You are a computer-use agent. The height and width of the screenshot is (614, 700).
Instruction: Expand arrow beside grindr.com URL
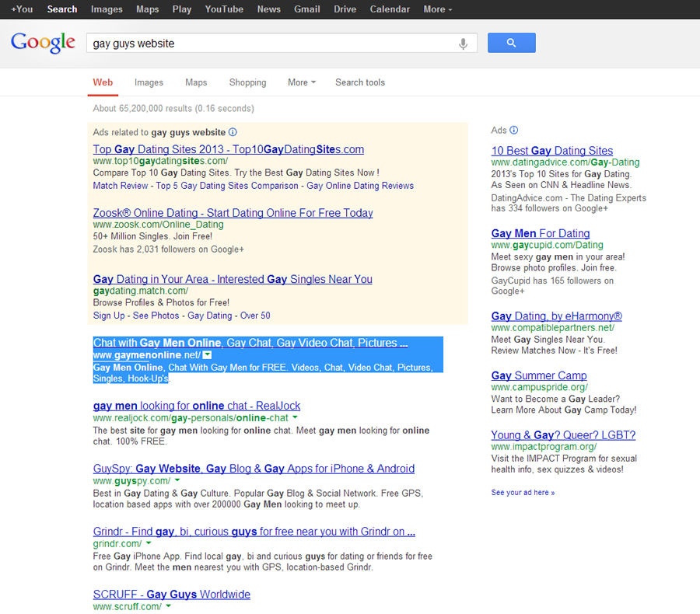coord(147,544)
